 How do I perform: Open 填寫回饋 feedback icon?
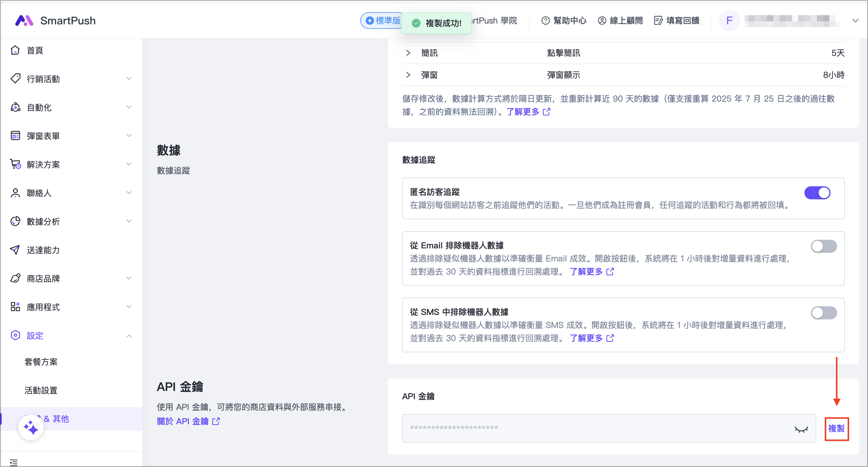click(658, 20)
